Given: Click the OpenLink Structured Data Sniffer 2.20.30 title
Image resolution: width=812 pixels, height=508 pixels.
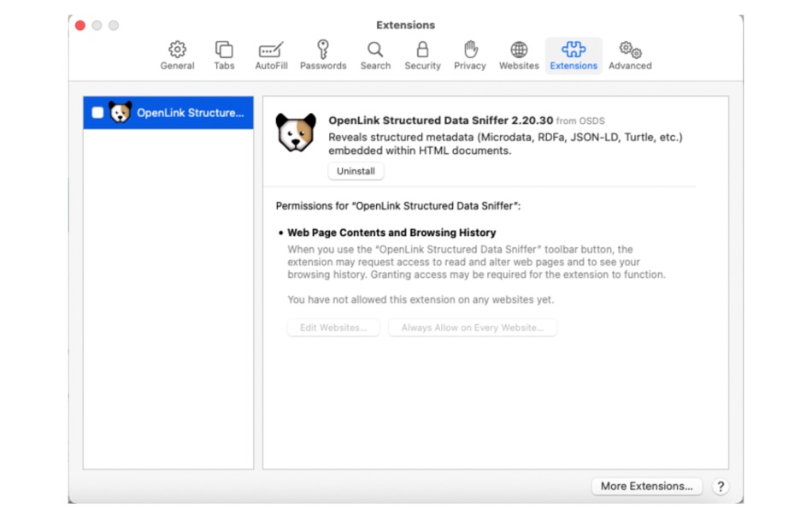Looking at the screenshot, I should (441, 121).
